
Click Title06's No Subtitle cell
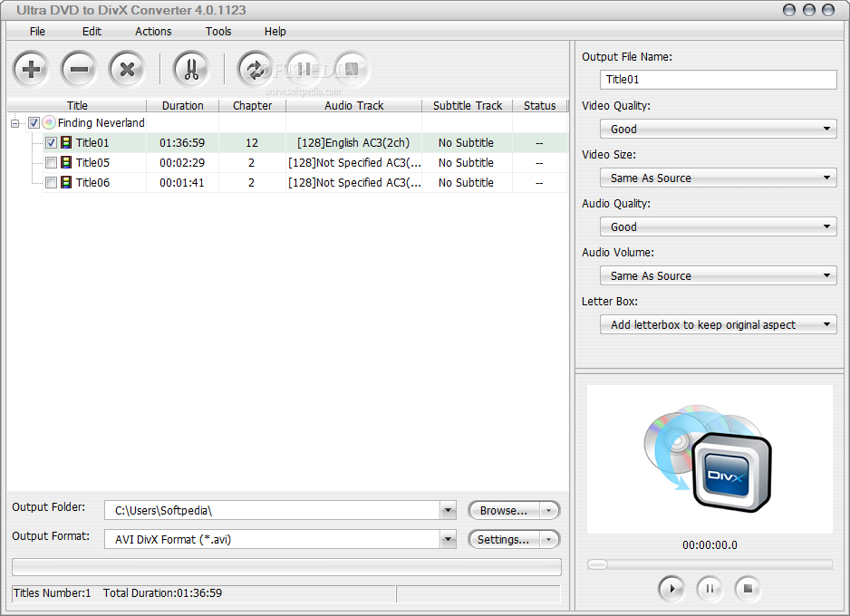pyautogui.click(x=466, y=183)
